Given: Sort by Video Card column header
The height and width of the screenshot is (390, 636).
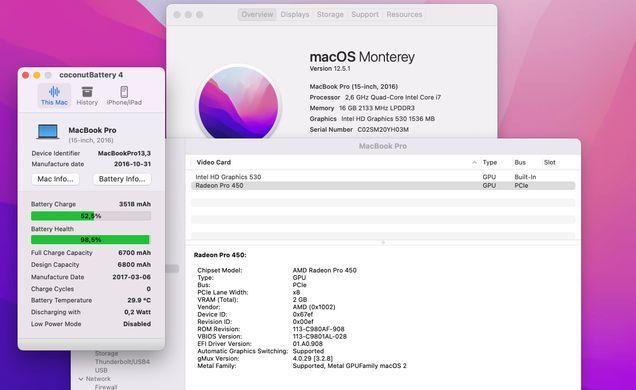Looking at the screenshot, I should [x=214, y=162].
